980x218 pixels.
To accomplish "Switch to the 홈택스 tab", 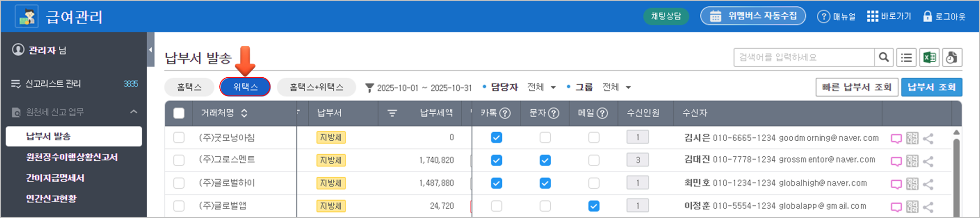I will click(190, 87).
